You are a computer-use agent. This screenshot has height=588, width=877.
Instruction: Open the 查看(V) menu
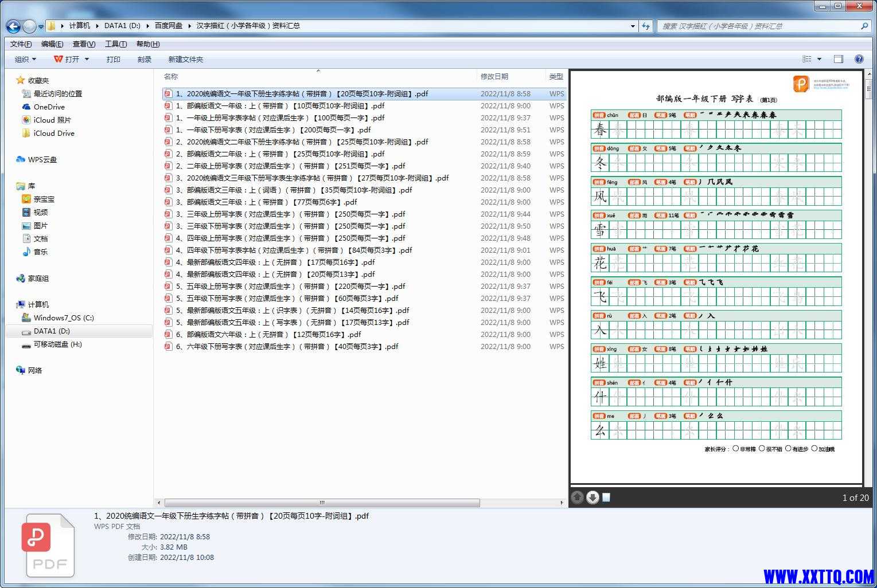[84, 44]
